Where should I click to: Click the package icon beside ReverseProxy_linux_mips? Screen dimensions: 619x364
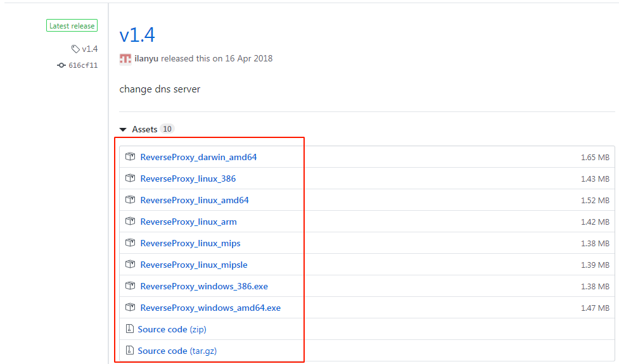point(131,242)
